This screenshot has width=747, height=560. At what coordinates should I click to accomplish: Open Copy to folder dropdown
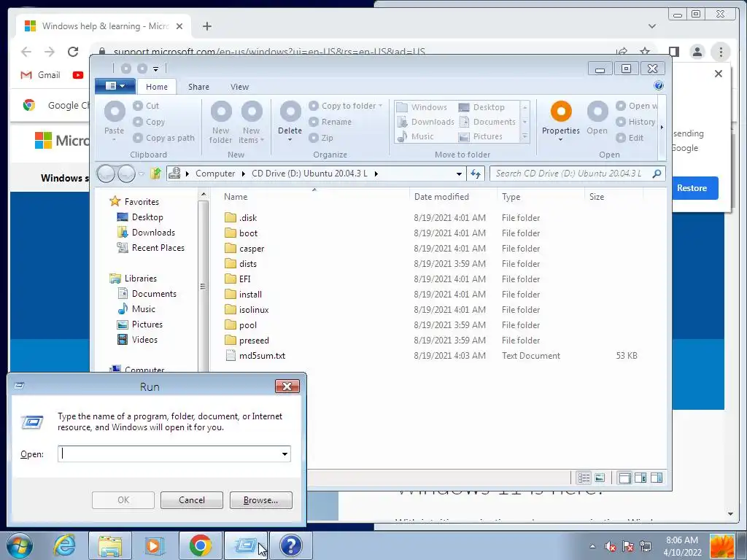(346, 106)
